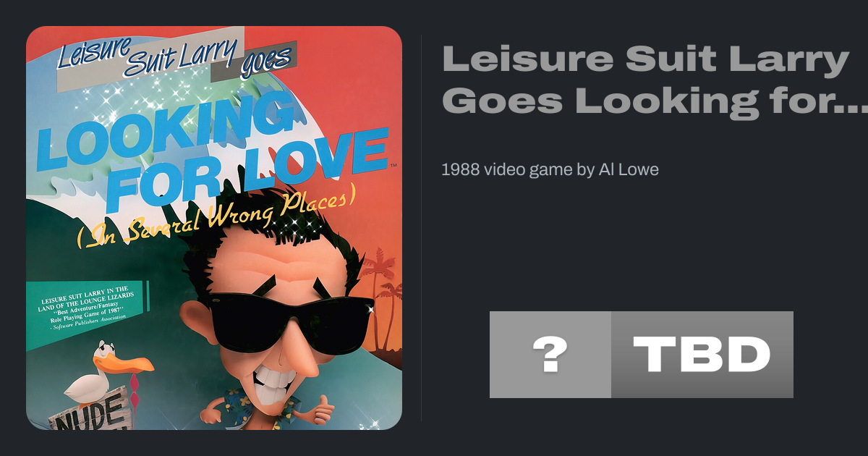Select the TBD score badge
This screenshot has width=868, height=456.
(x=702, y=355)
